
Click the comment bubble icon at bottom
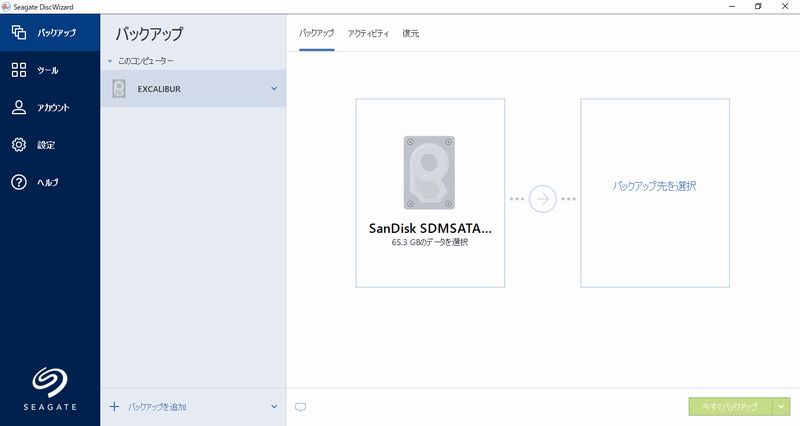click(x=300, y=407)
